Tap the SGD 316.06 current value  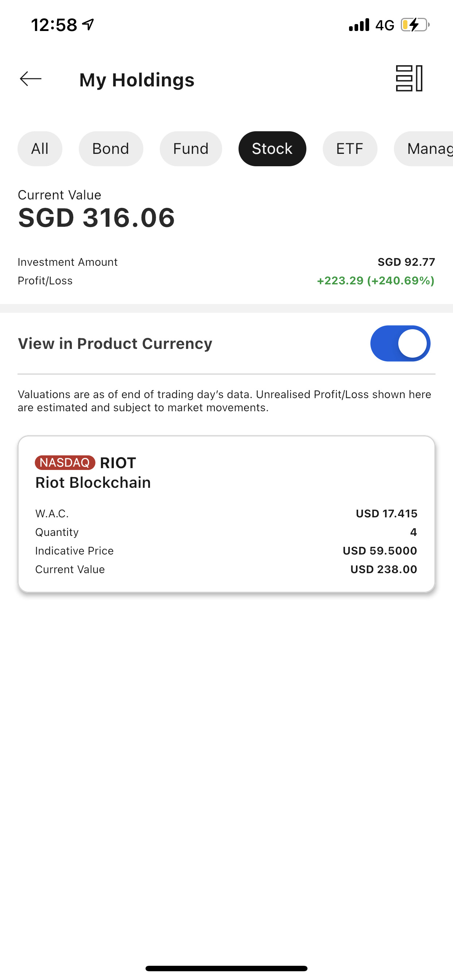pyautogui.click(x=97, y=218)
